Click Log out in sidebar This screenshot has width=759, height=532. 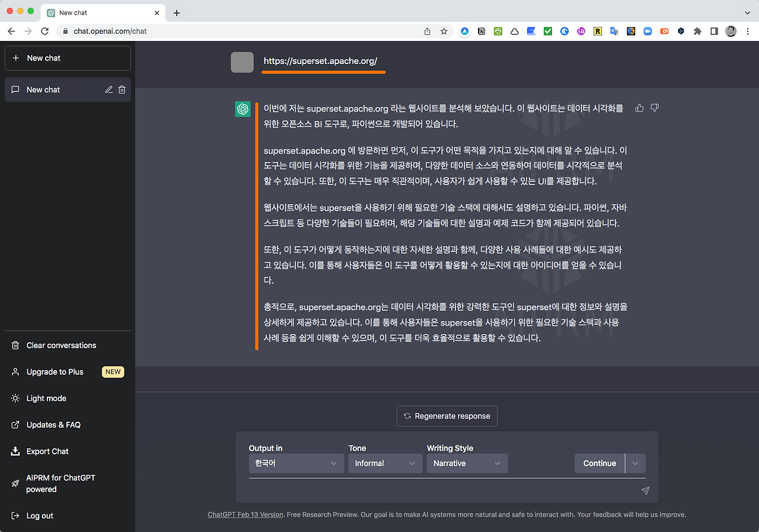tap(68, 515)
